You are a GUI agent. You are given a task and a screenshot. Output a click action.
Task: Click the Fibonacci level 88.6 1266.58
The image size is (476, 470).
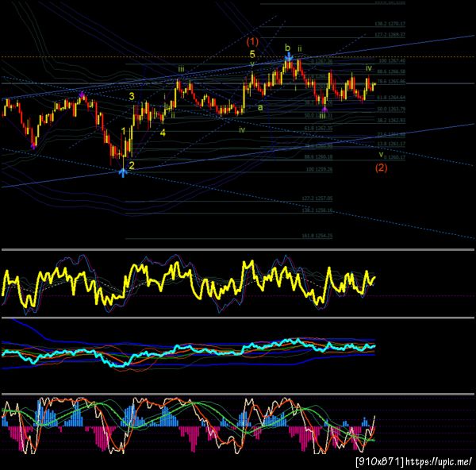tap(391, 71)
